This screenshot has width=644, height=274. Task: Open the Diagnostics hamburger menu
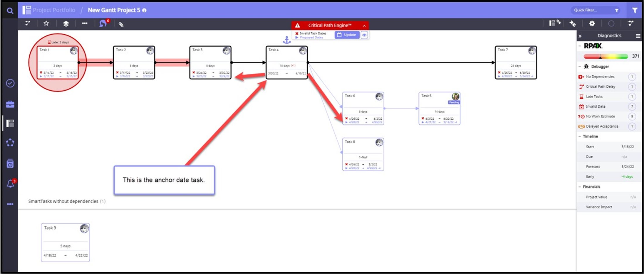pyautogui.click(x=638, y=36)
